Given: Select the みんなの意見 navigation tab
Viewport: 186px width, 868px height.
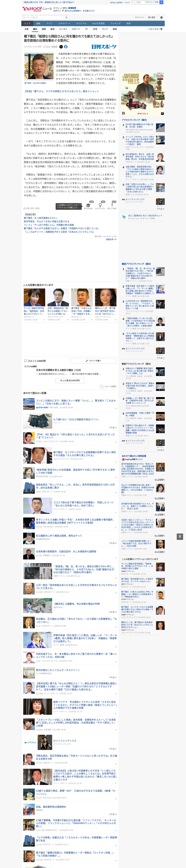Looking at the screenshot, I should point(98,24).
